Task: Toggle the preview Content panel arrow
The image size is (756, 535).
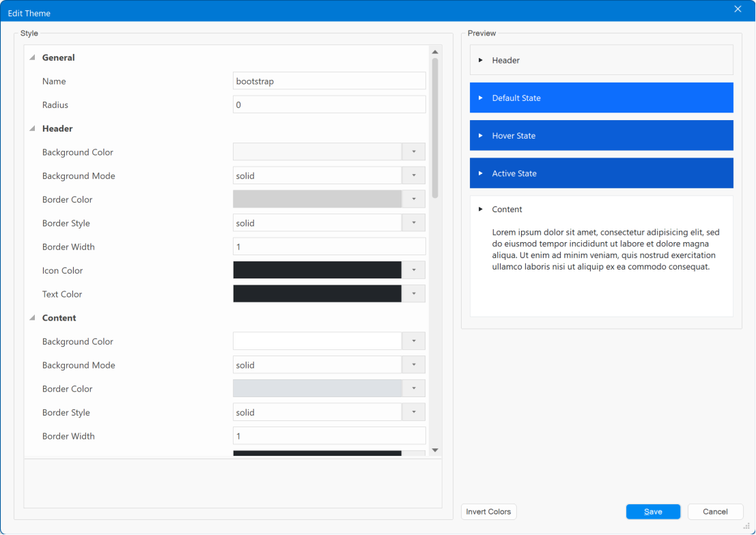Action: click(481, 209)
